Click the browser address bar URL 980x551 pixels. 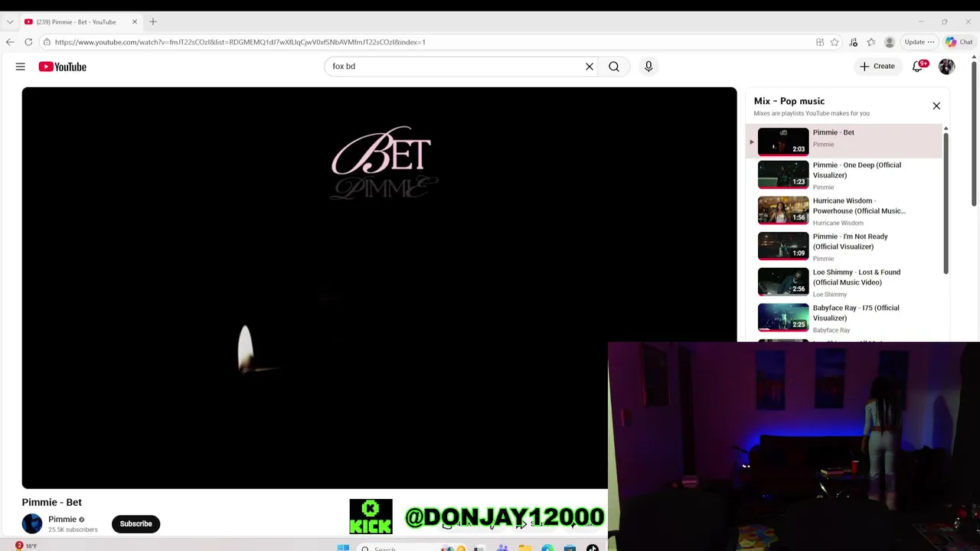point(240,42)
